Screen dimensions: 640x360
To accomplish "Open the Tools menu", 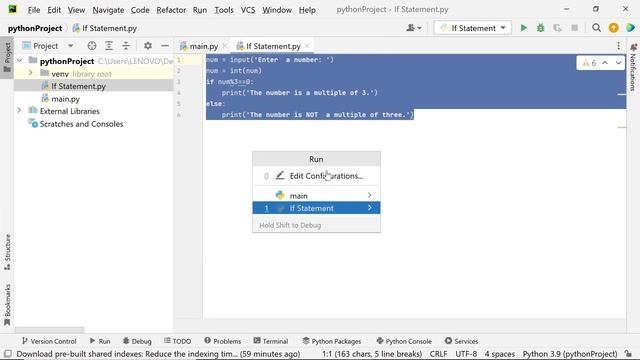I will click(224, 9).
